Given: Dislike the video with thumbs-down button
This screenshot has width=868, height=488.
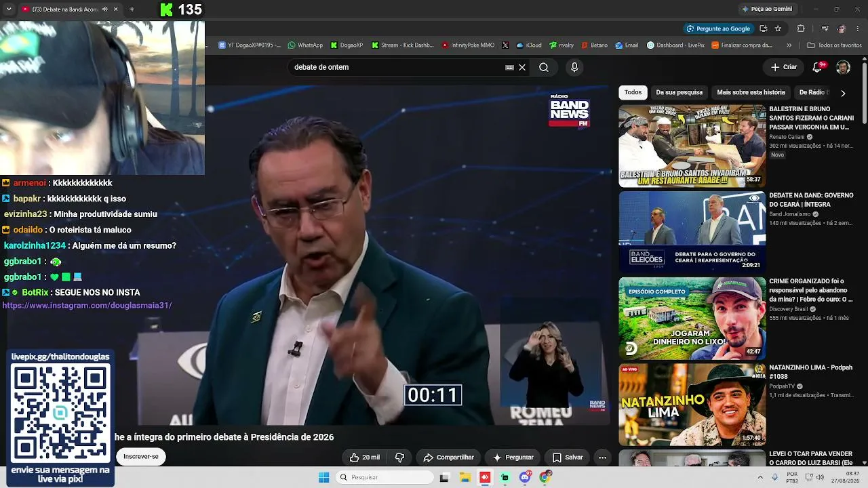Looking at the screenshot, I should [400, 457].
